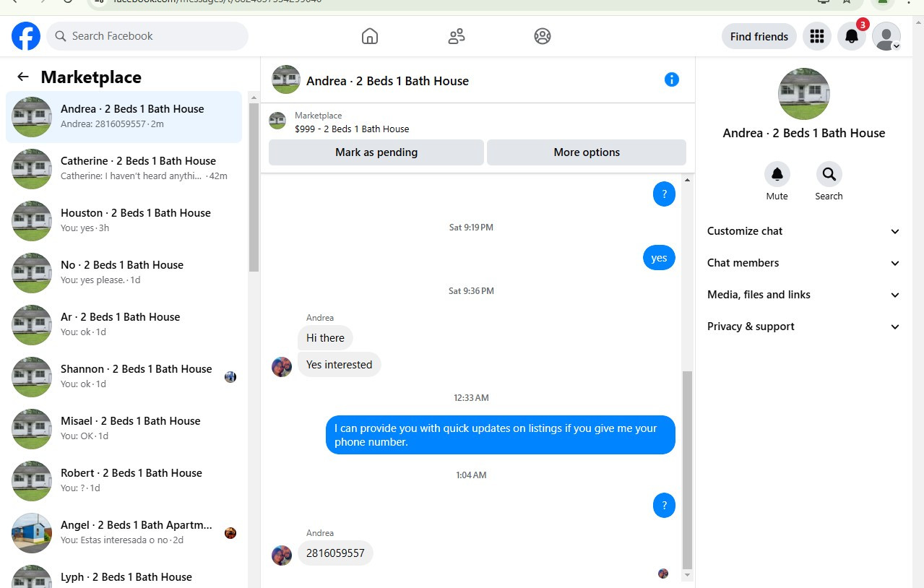Viewport: 924px width, 588px height.
Task: Expand Customize chat section
Action: click(x=804, y=231)
